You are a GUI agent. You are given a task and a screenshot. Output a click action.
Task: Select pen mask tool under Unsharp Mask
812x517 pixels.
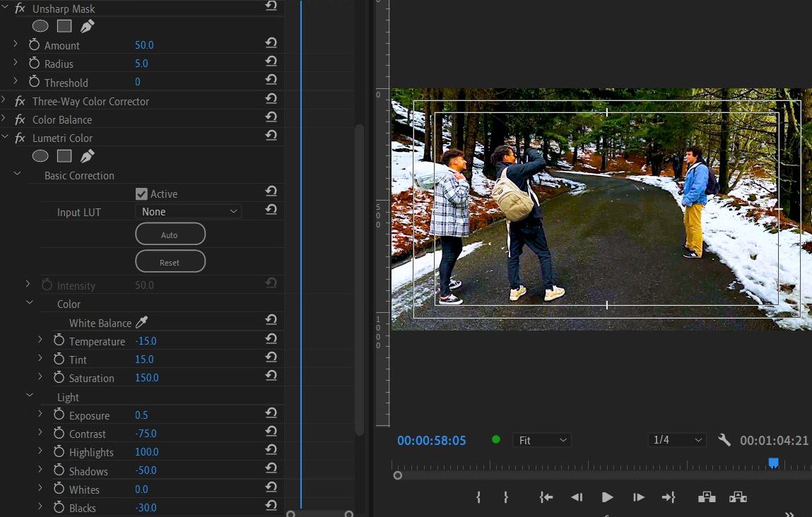tap(87, 26)
